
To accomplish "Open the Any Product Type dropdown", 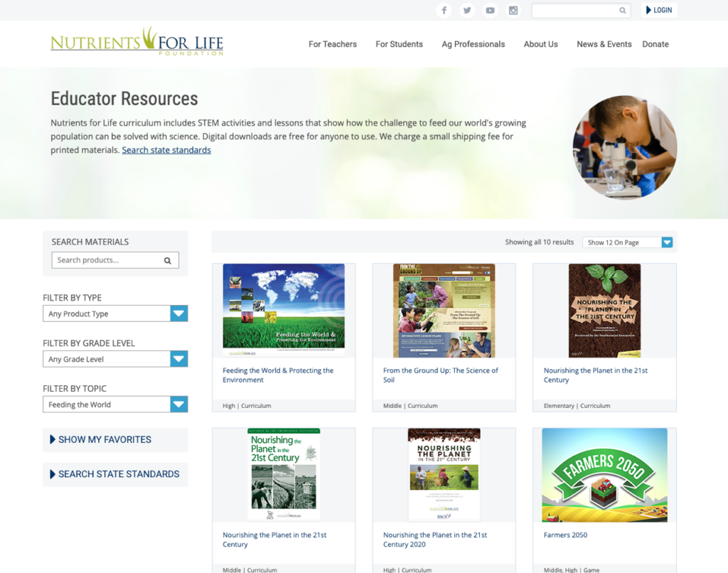I will pyautogui.click(x=115, y=314).
